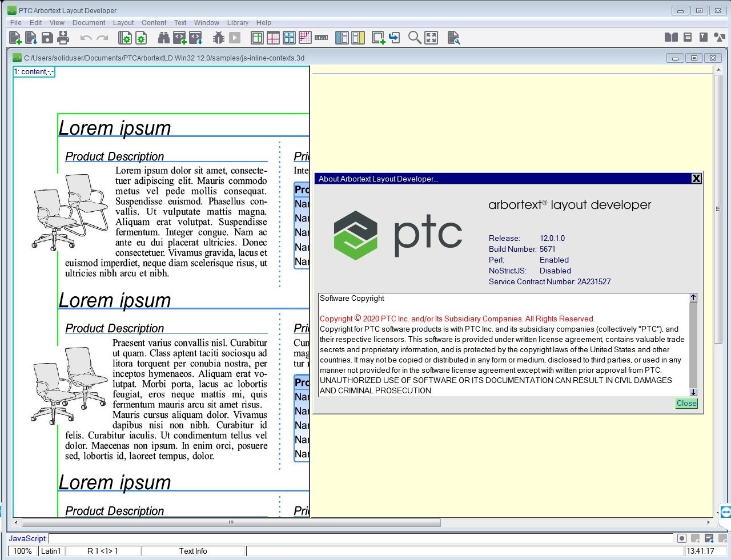This screenshot has width=731, height=560.
Task: Open the Help menu
Action: click(x=264, y=23)
